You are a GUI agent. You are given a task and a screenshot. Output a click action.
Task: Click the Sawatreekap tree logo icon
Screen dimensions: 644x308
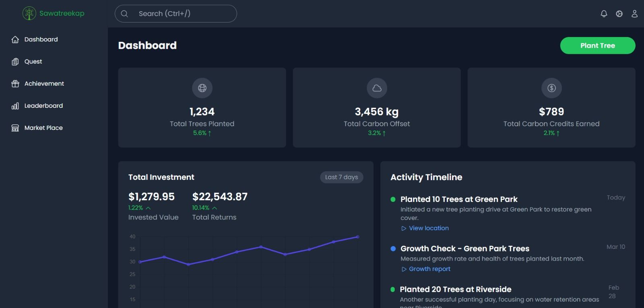(x=29, y=13)
